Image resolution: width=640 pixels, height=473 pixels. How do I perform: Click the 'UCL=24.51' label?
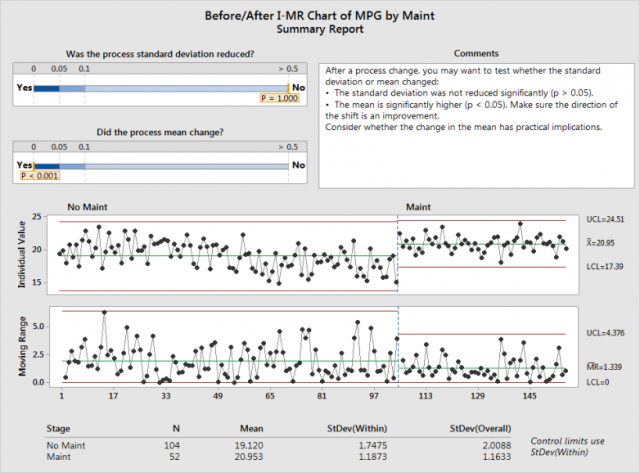pos(605,220)
